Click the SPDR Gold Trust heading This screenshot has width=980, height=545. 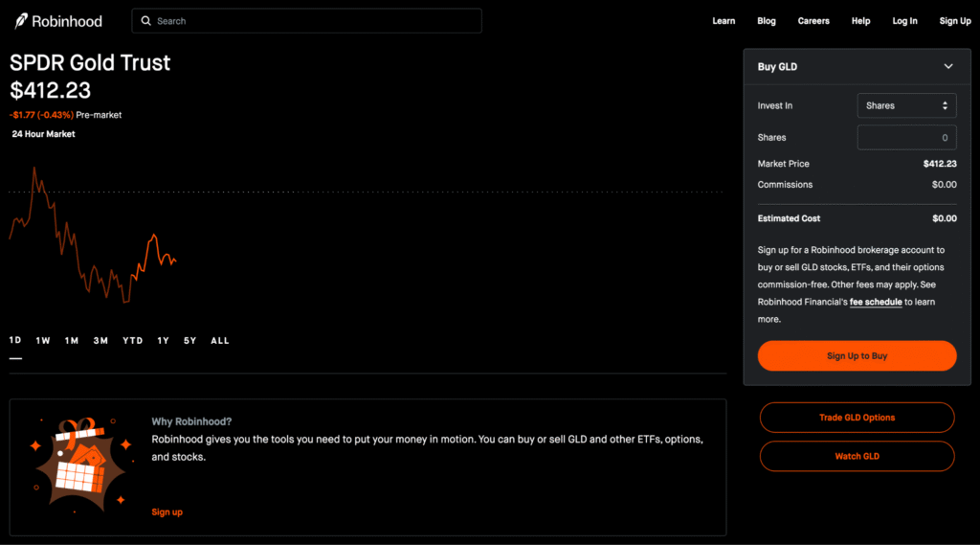pyautogui.click(x=90, y=62)
